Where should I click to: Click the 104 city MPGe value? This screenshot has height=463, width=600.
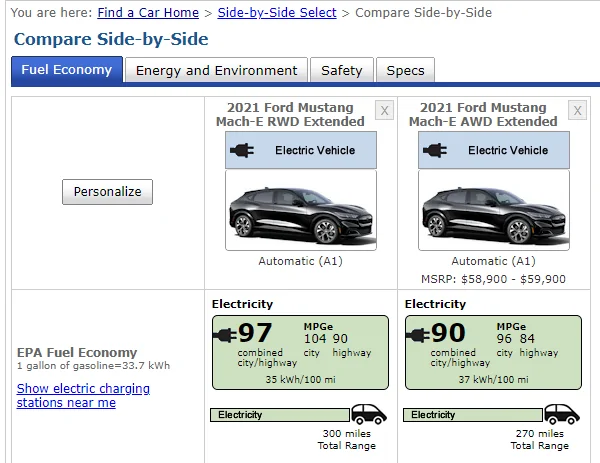[315, 339]
